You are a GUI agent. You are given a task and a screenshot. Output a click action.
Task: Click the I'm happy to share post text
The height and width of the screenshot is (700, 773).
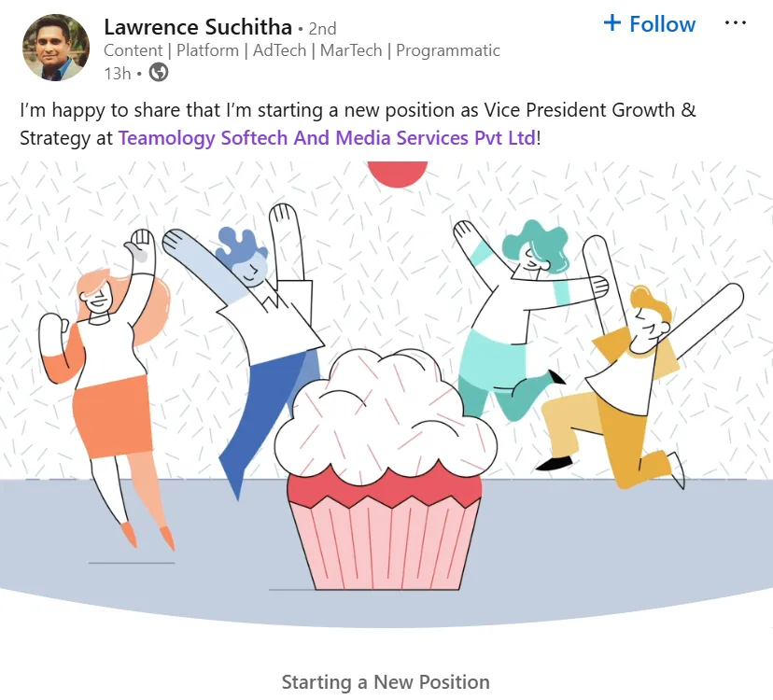(x=358, y=124)
